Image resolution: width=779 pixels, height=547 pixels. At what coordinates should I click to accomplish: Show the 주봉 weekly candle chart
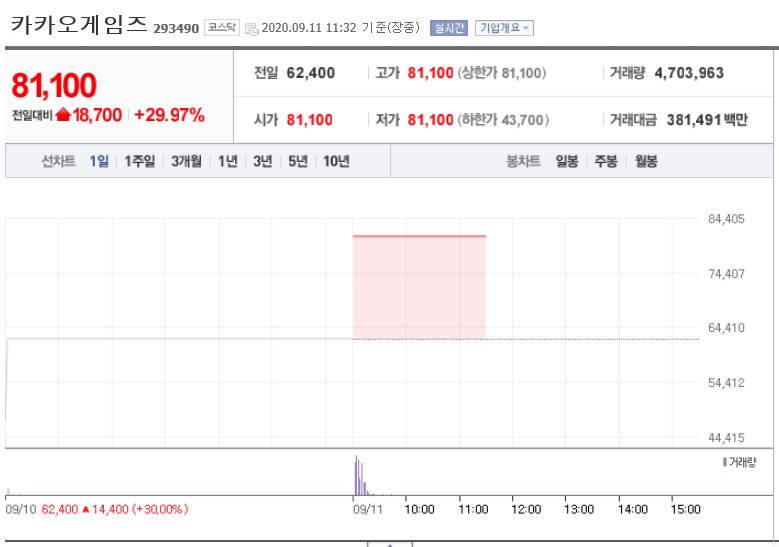(606, 161)
